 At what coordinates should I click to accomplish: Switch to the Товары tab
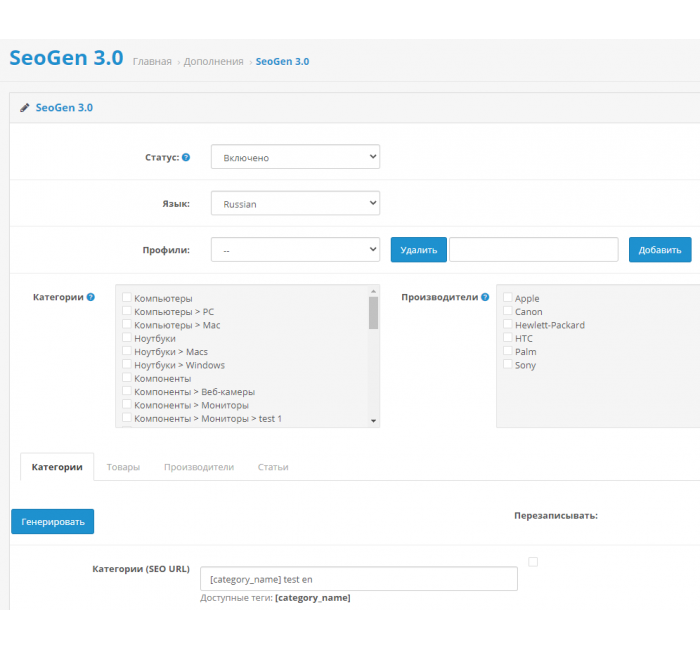click(x=123, y=467)
